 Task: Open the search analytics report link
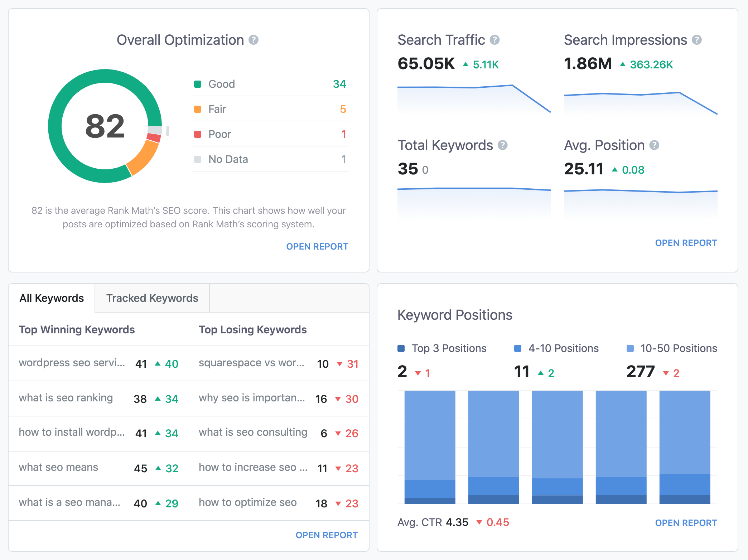[x=686, y=243]
